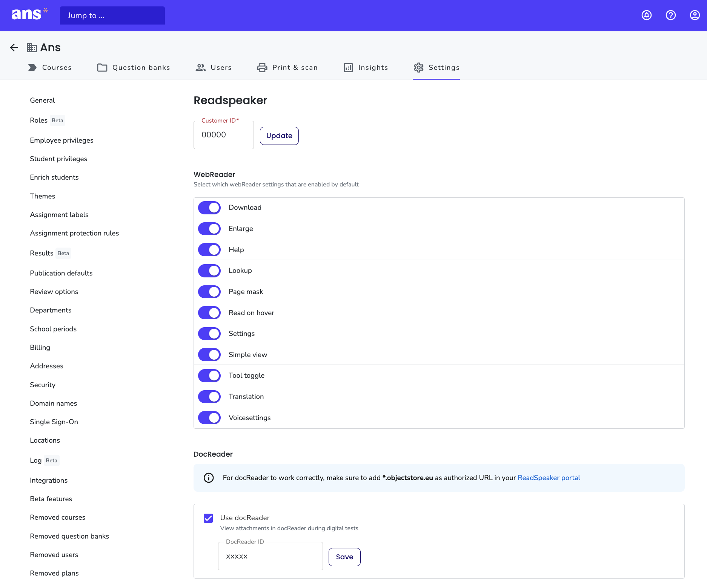Go to Departments settings
The height and width of the screenshot is (588, 707).
point(51,310)
